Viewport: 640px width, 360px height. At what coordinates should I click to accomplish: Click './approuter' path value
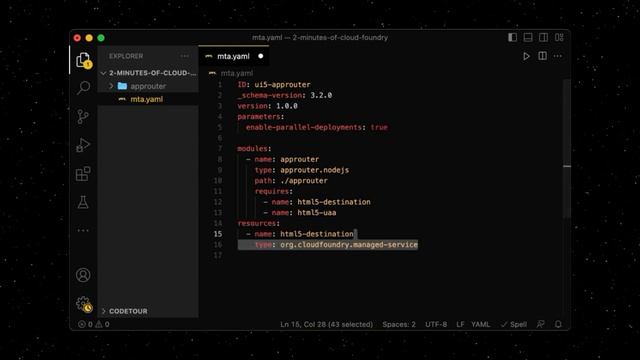pyautogui.click(x=304, y=180)
